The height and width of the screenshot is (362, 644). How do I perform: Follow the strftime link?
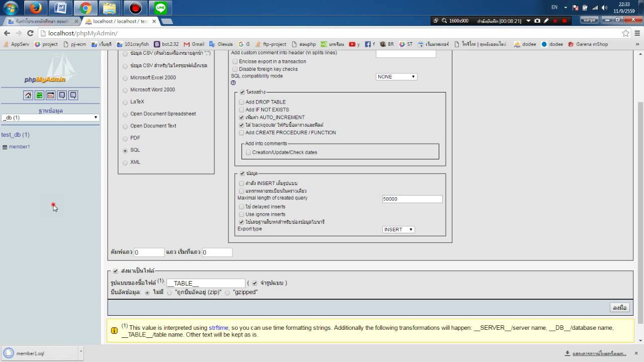[x=218, y=328]
